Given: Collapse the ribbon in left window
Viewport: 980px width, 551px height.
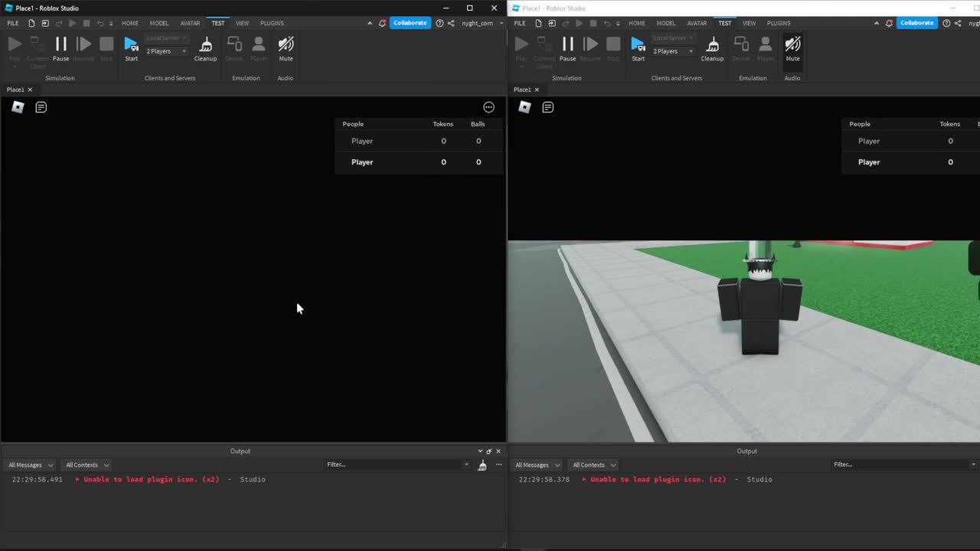Looking at the screenshot, I should [x=370, y=23].
